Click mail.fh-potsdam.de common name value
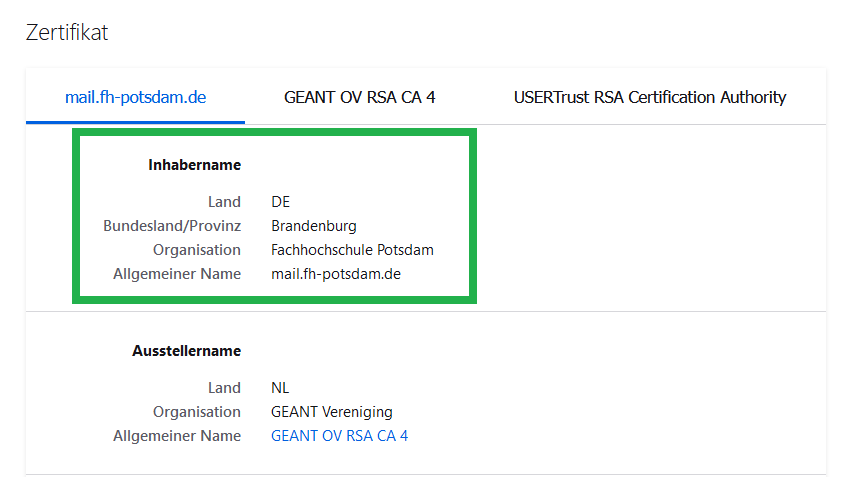849x477 pixels. tap(335, 274)
